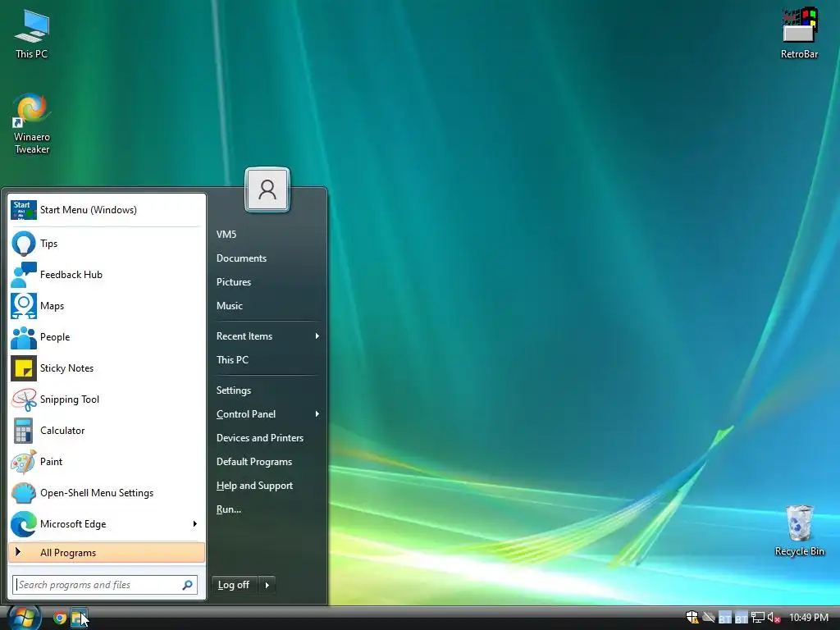Expand All Programs list

click(x=107, y=552)
